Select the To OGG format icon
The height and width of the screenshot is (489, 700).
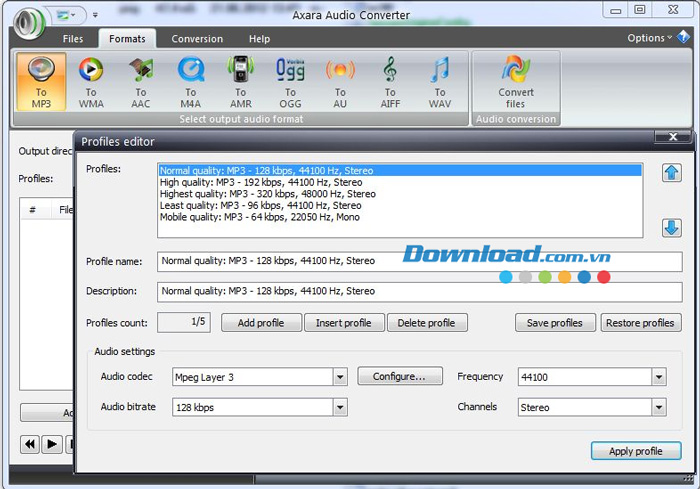click(x=291, y=81)
